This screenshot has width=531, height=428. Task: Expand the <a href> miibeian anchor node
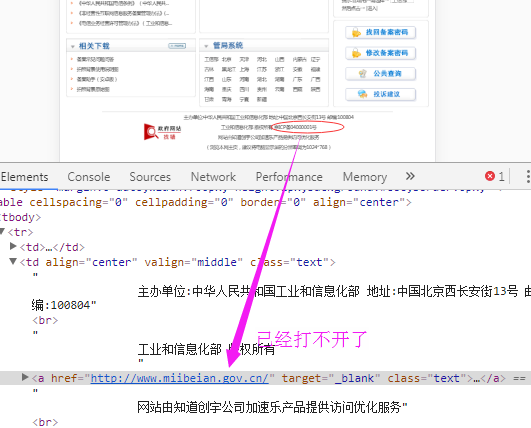click(x=24, y=377)
